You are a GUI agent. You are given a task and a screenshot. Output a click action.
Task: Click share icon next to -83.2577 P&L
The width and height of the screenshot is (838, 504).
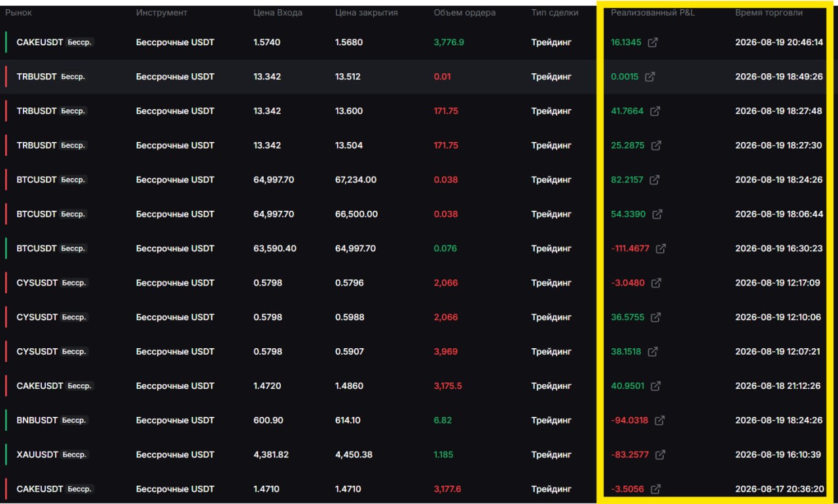(661, 455)
